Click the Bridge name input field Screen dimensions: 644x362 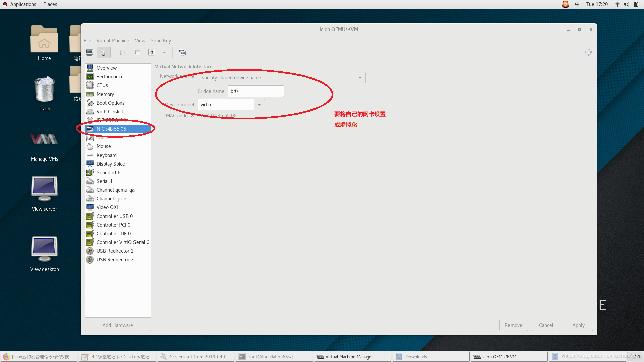coord(256,91)
